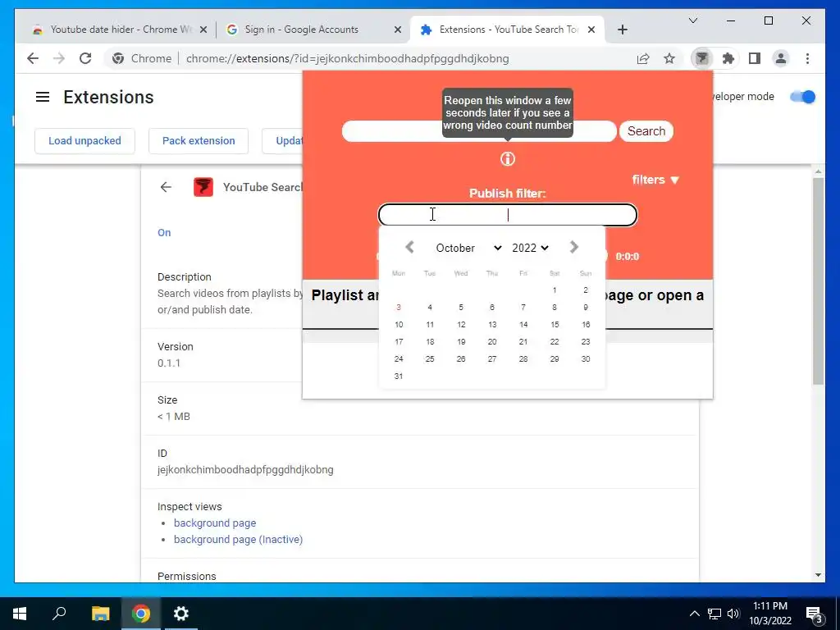Viewport: 840px width, 630px height.
Task: Click the Search button in popup
Action: click(x=646, y=131)
